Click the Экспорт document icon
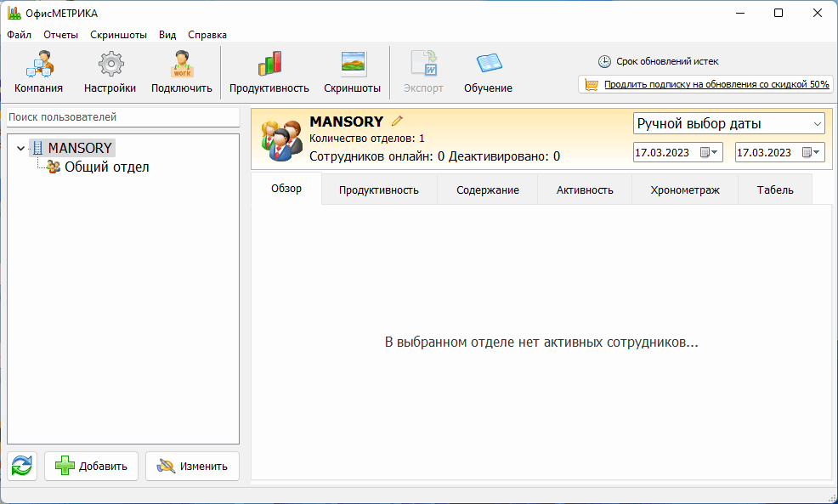 [424, 63]
